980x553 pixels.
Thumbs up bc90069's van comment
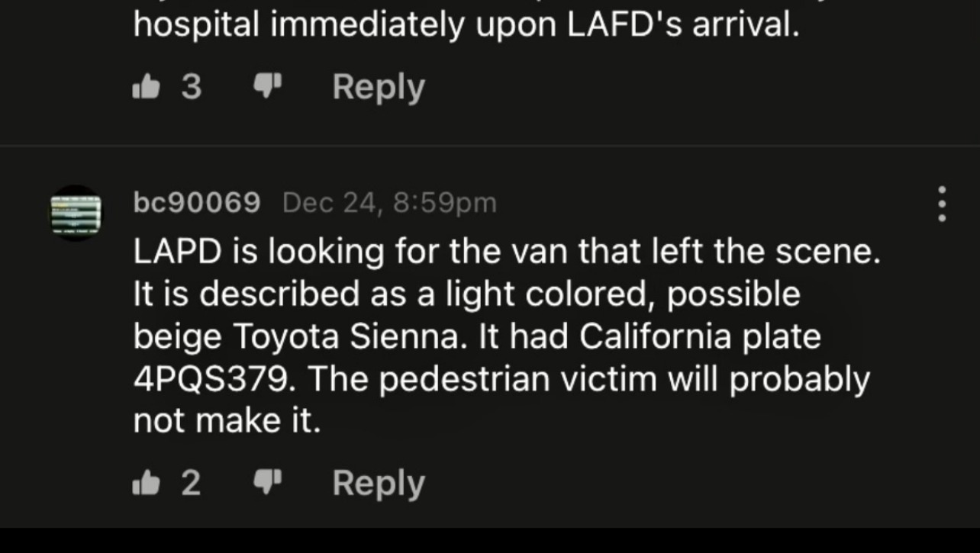[146, 484]
